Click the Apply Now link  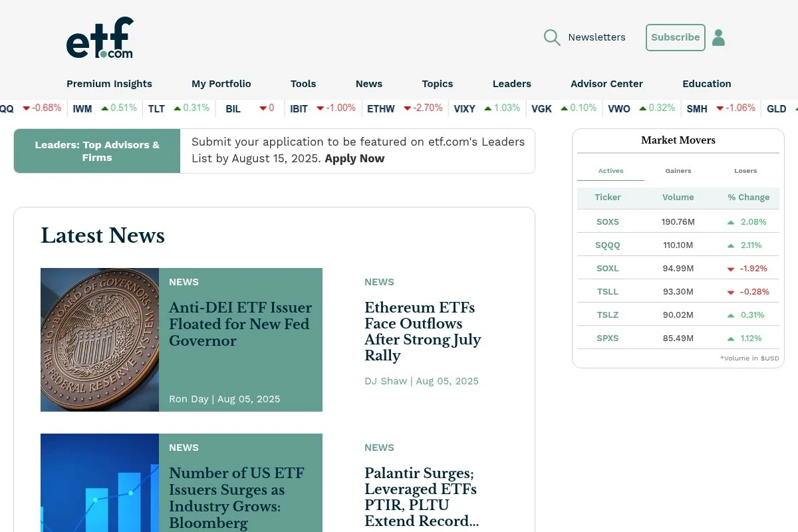coord(354,158)
